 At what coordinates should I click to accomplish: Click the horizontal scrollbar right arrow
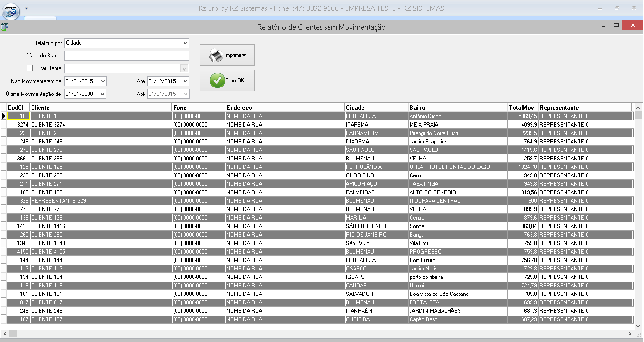(x=630, y=334)
